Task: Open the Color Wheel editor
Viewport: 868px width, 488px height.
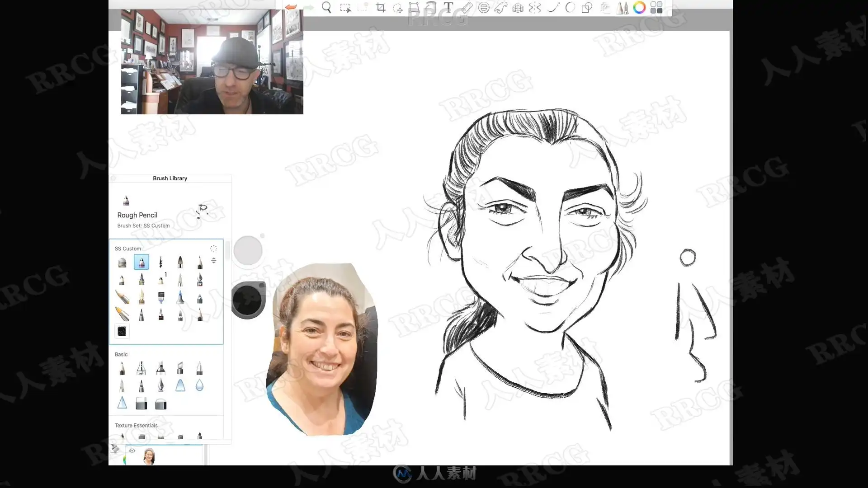Action: tap(639, 7)
